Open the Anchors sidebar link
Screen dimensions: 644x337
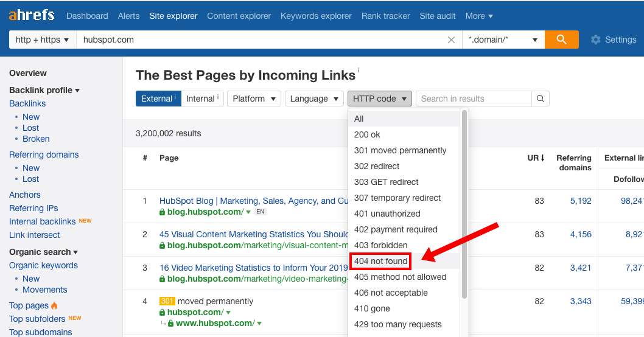25,195
